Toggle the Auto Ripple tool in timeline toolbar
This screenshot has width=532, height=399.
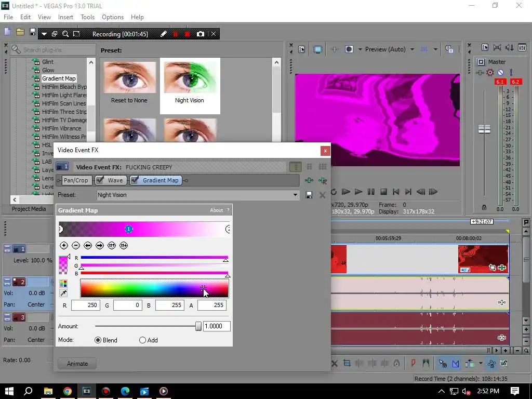tap(470, 364)
